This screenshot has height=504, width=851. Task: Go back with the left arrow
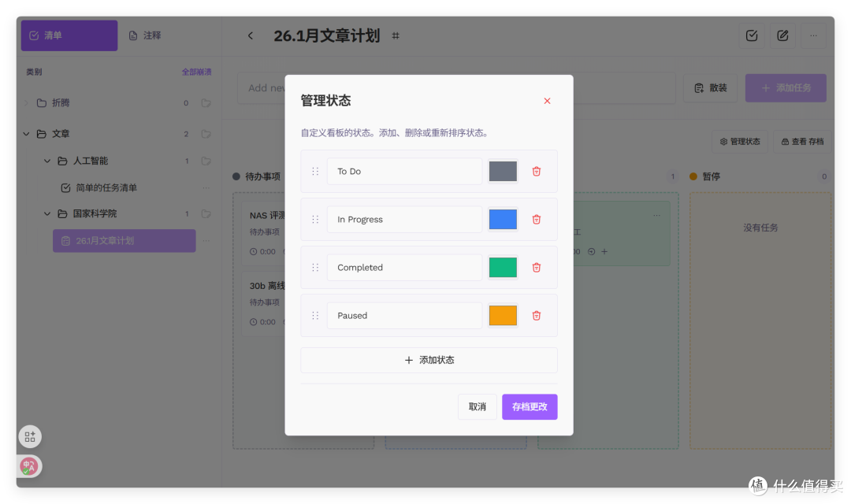tap(251, 35)
